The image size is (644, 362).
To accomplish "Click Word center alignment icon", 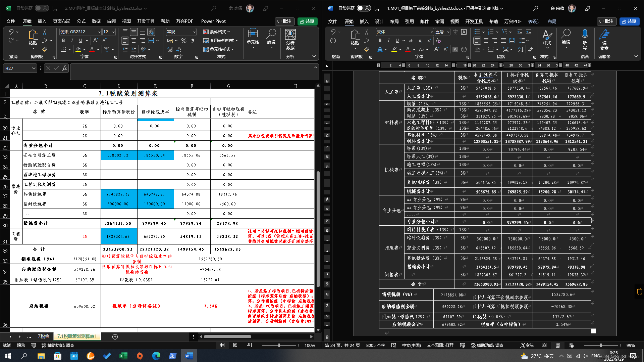I will tap(486, 41).
